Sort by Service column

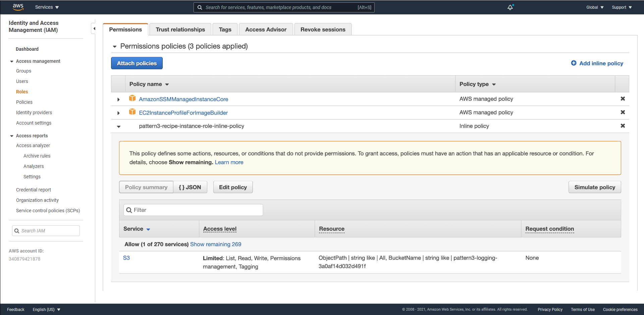[x=137, y=229]
